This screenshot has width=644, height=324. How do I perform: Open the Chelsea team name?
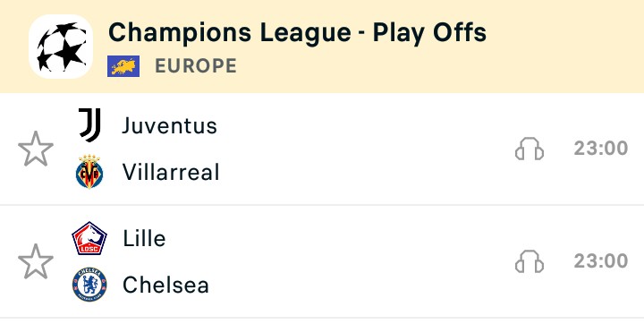point(166,285)
